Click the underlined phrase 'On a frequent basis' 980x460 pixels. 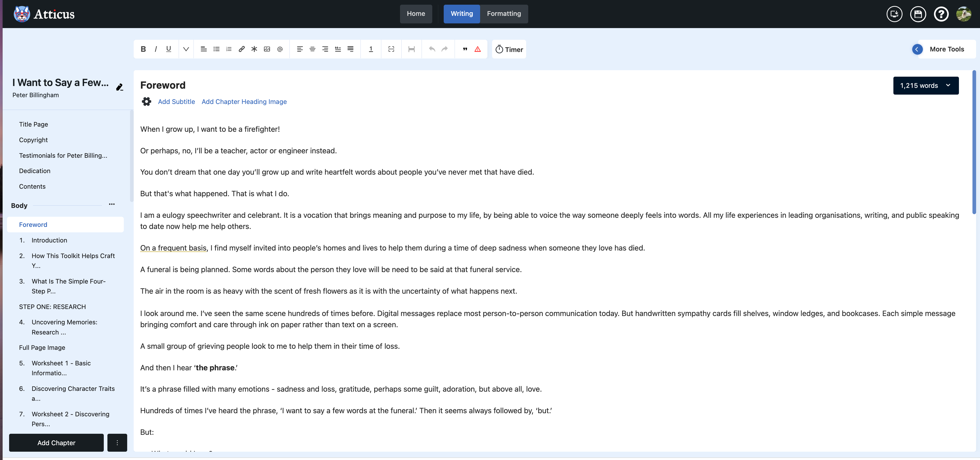(x=173, y=248)
